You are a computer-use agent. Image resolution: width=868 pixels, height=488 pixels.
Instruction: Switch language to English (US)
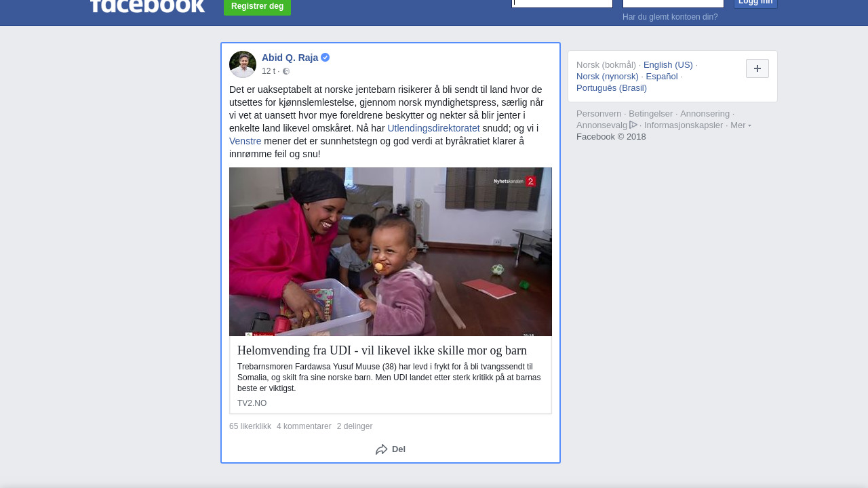pos(668,65)
